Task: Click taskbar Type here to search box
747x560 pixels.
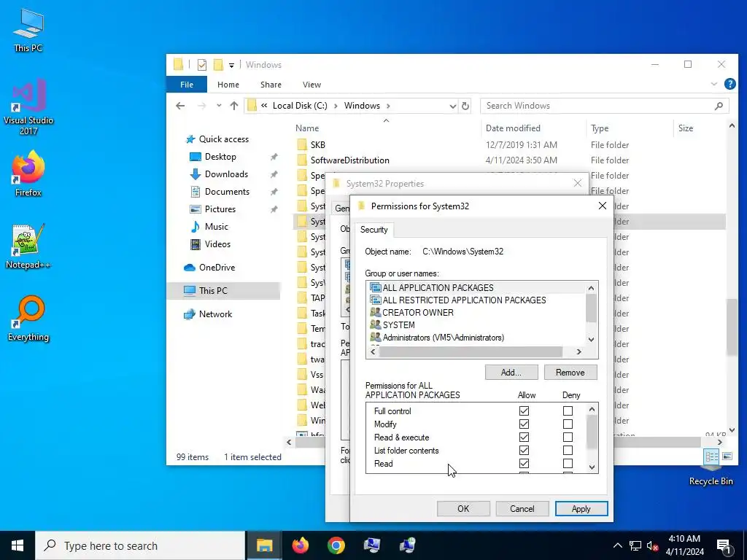Action: pos(140,545)
